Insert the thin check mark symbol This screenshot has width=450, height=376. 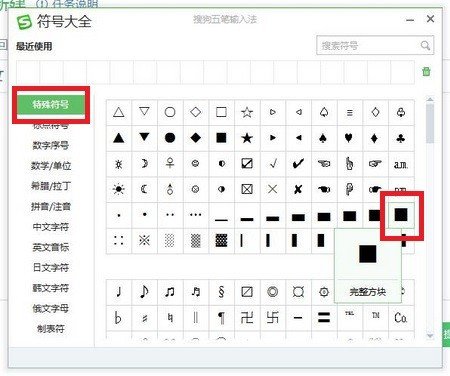[x=273, y=164]
